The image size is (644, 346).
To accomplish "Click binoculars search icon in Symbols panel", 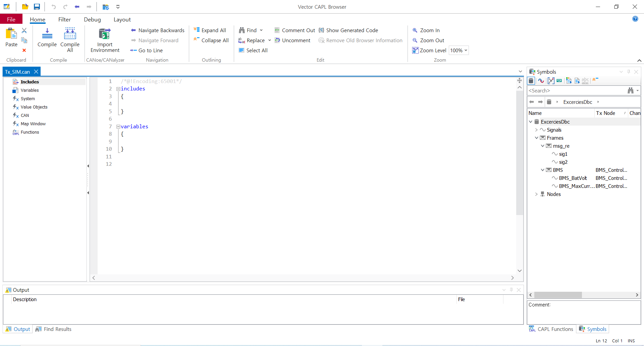I will coord(631,90).
